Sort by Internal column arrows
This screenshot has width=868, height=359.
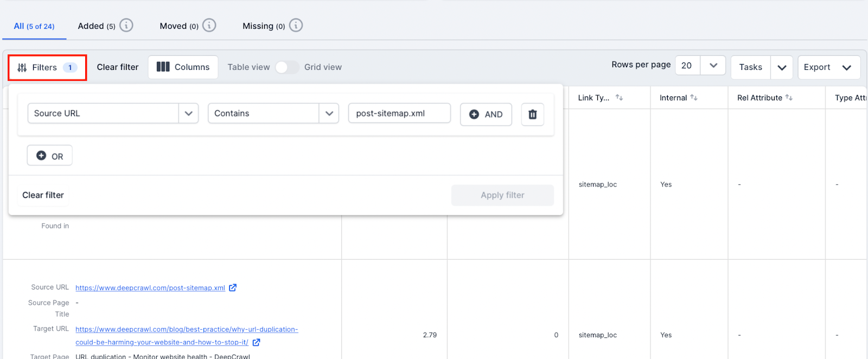(x=694, y=98)
